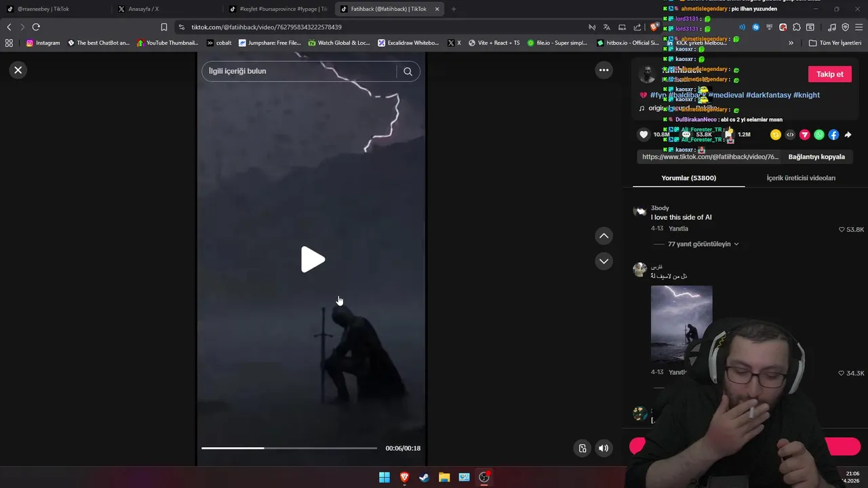Open Windows Start menu
This screenshot has height=488, width=868.
coord(384,477)
